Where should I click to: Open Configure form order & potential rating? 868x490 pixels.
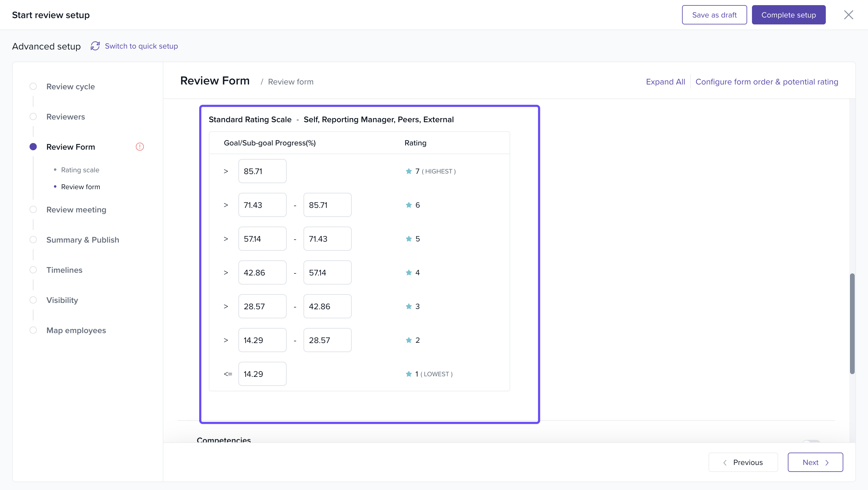coord(766,81)
